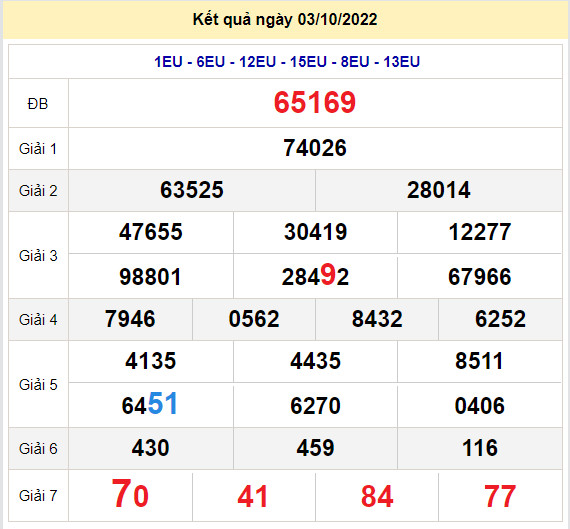The image size is (570, 529).
Task: Click the Giải 4 number 7946
Action: 130,319
